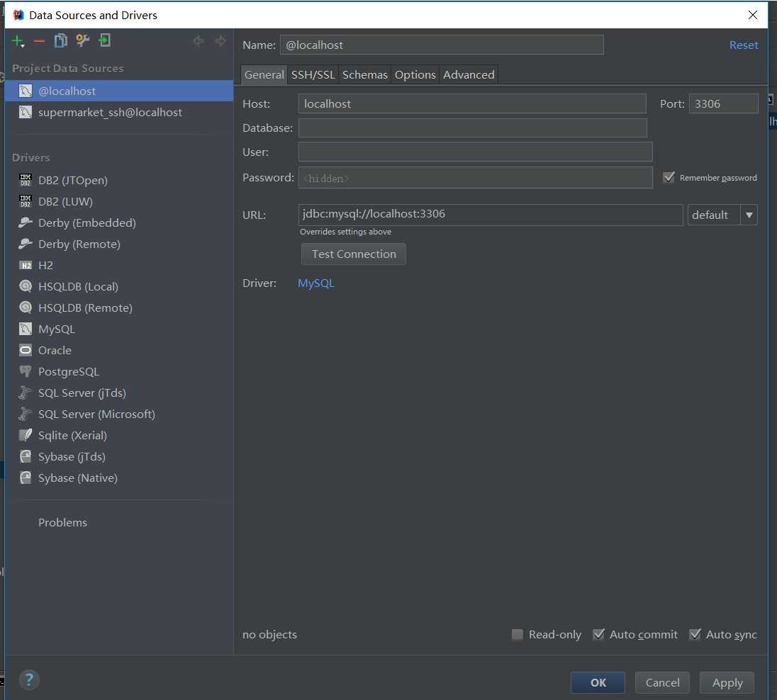Switch to the SSH/SSL tab
The height and width of the screenshot is (700, 777).
313,75
